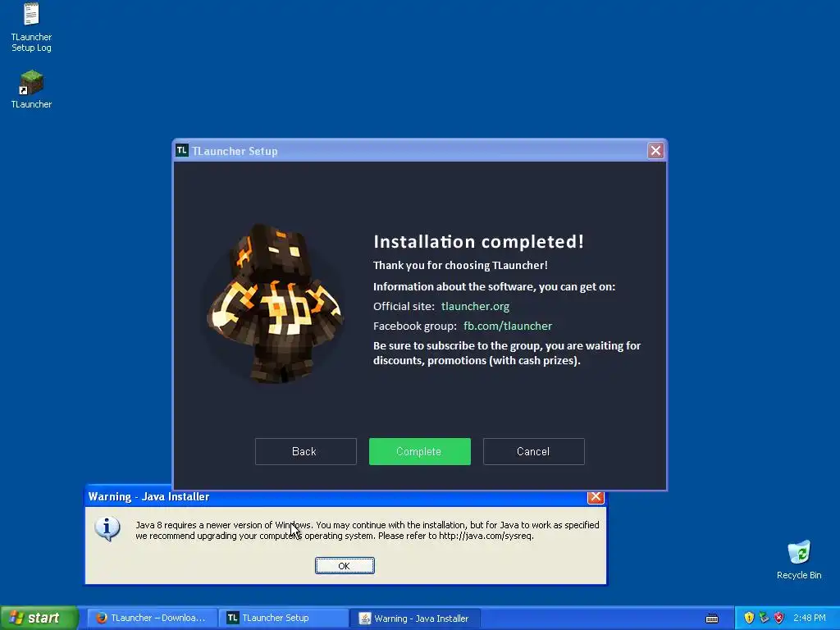Click the network connection tray icon
Screen dimensions: 840x630
click(764, 619)
